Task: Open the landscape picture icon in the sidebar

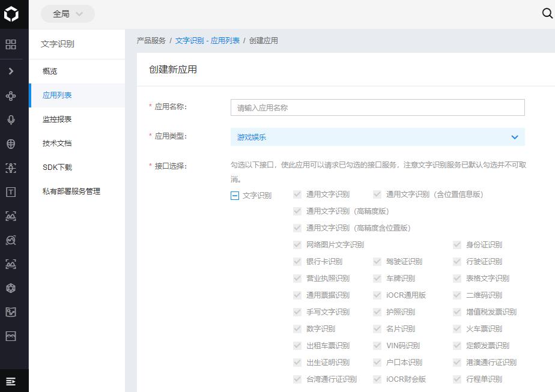Action: [x=11, y=336]
